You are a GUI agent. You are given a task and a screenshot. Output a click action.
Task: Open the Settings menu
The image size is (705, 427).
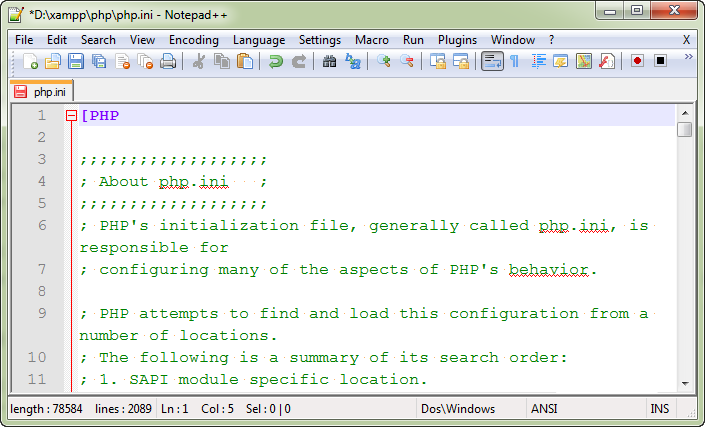[320, 40]
